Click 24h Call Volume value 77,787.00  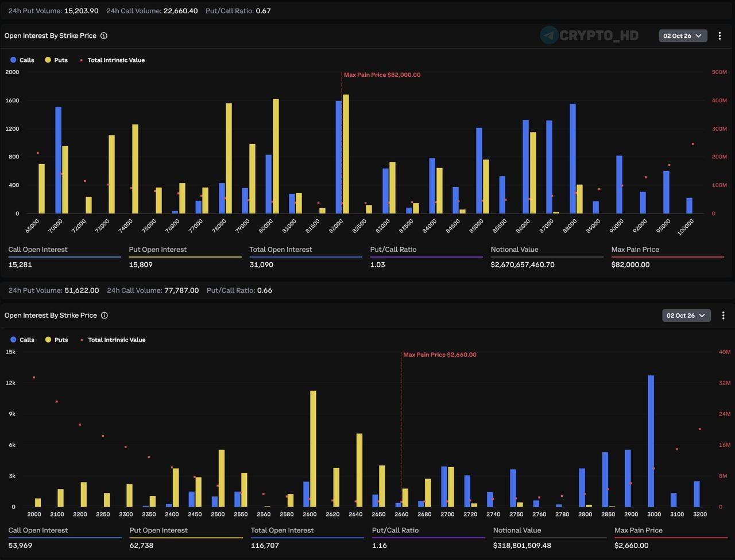coord(181,290)
